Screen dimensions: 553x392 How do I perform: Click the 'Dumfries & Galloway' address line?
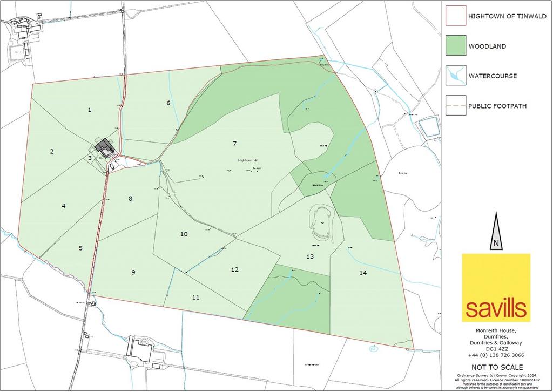pyautogui.click(x=496, y=343)
